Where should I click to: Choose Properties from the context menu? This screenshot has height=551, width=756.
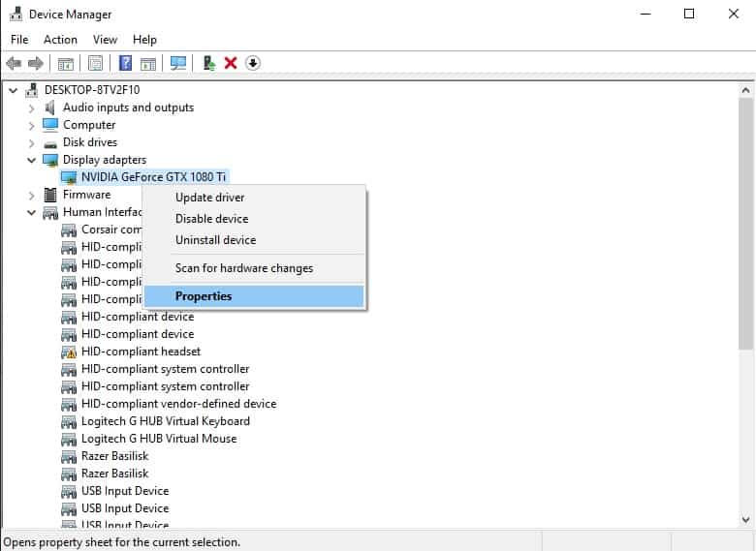pyautogui.click(x=204, y=296)
